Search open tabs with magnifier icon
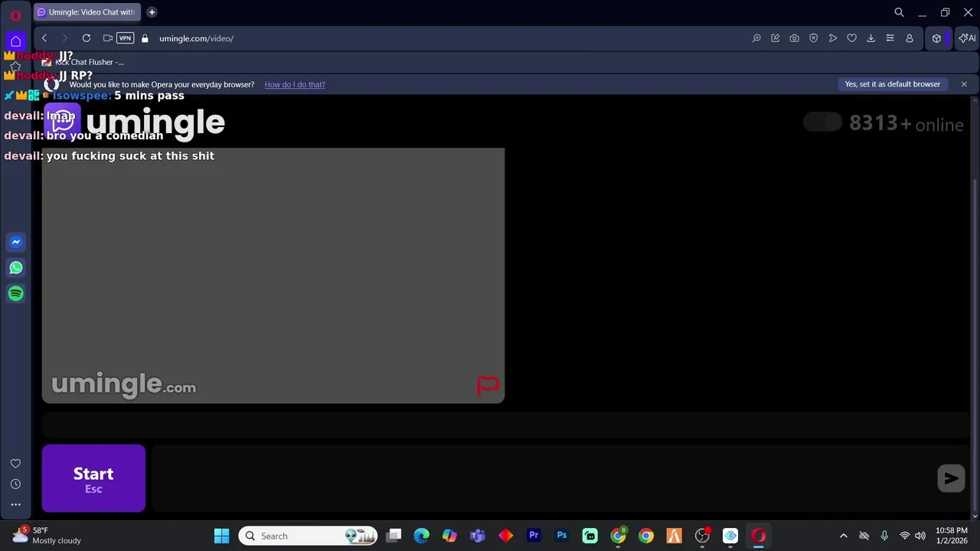This screenshot has width=980, height=551. pyautogui.click(x=900, y=12)
